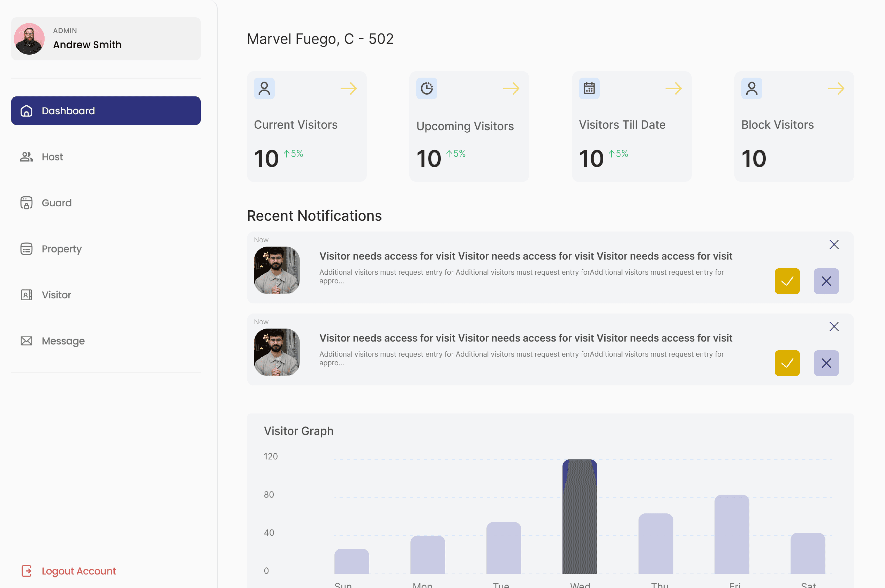Approve the second visitor access request
The image size is (885, 588).
[x=787, y=363]
